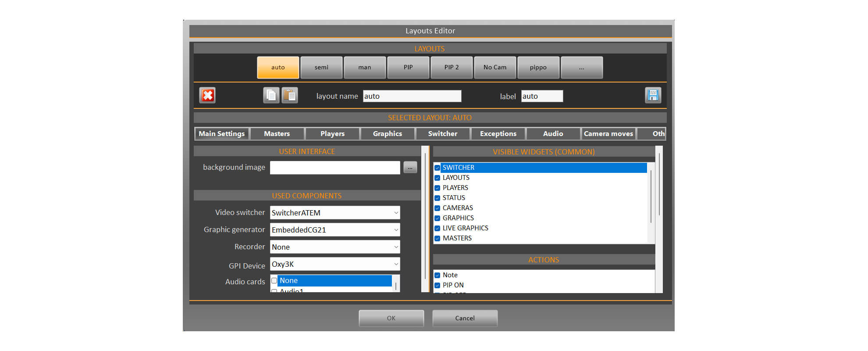Click the red X delete layout icon
Image resolution: width=868 pixels, height=351 pixels.
(x=207, y=95)
